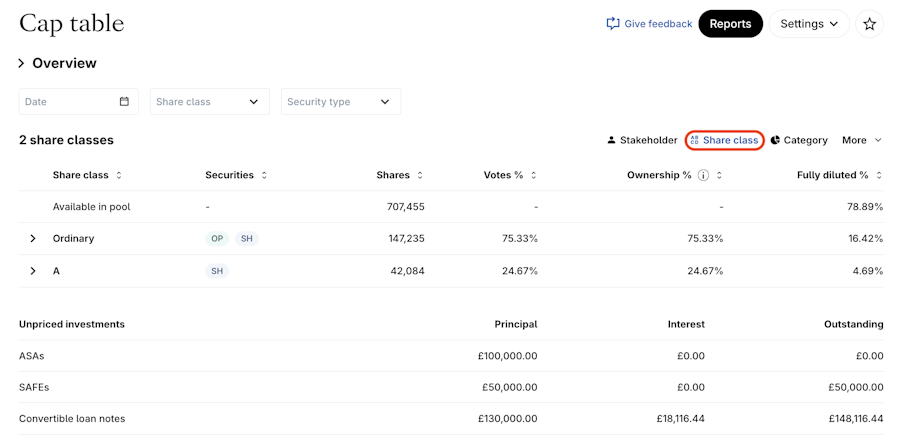
Task: Click the Ownership % info icon
Action: [703, 175]
